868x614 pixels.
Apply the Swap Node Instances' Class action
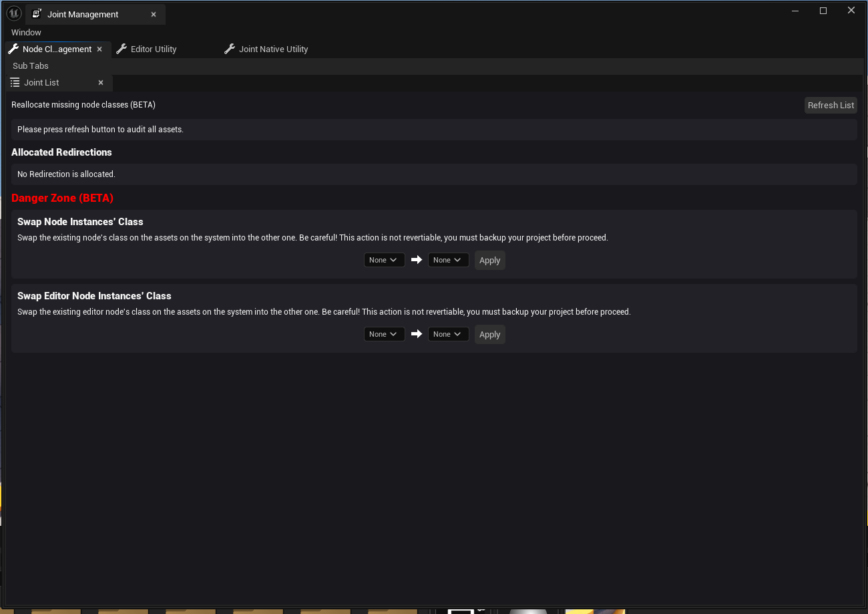pos(489,261)
